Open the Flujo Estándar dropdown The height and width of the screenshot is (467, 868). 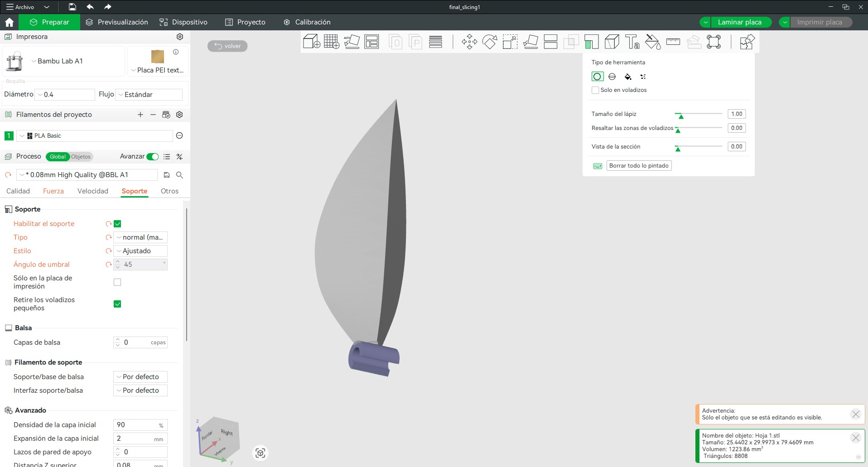pyautogui.click(x=149, y=95)
